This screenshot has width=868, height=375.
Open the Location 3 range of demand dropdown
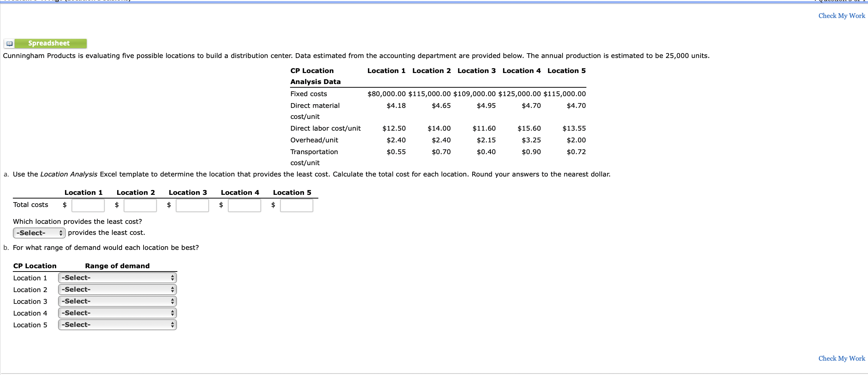point(117,301)
